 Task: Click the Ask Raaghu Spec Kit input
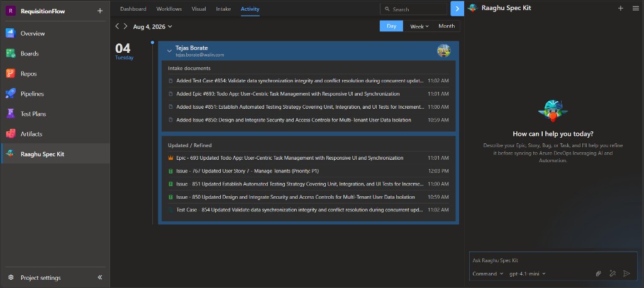(x=553, y=260)
